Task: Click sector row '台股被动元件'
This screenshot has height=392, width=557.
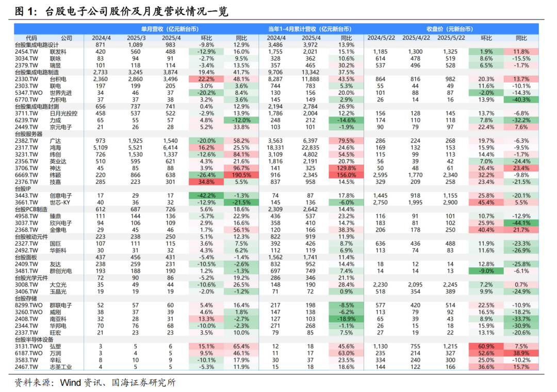Action: pyautogui.click(x=276, y=236)
